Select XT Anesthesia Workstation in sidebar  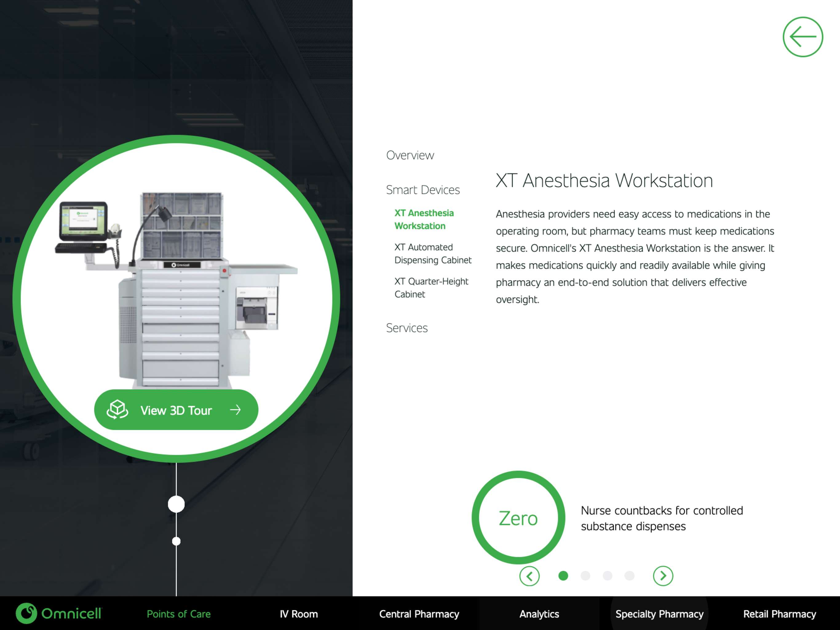pyautogui.click(x=424, y=220)
